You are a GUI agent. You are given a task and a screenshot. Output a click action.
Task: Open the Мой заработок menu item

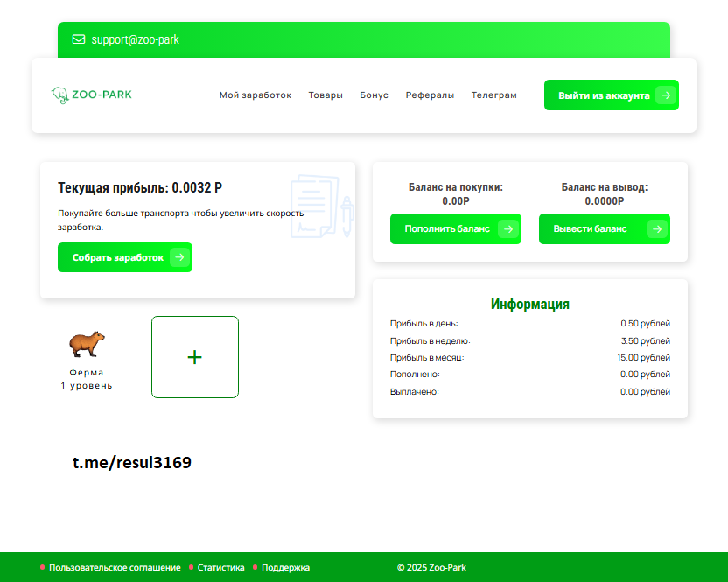255,95
